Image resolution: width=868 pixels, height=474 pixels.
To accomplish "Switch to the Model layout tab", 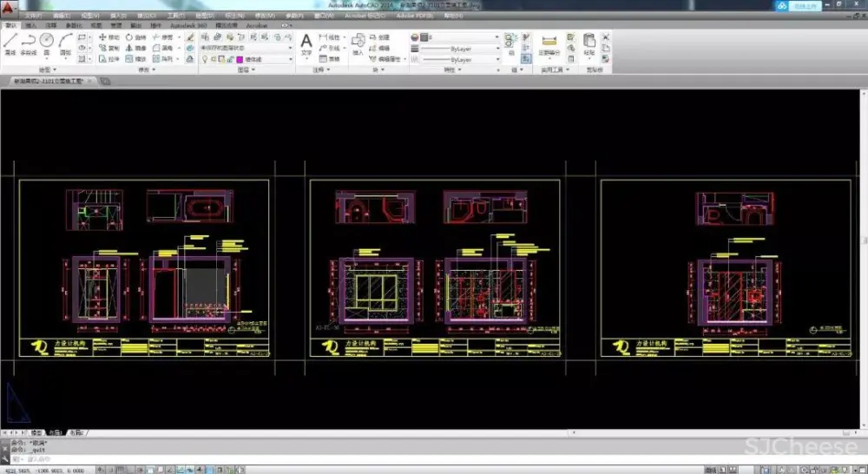I will point(37,431).
